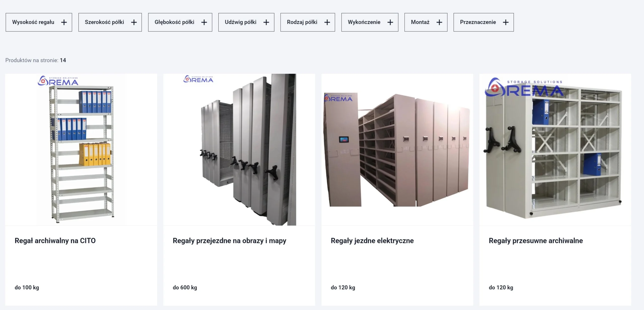The image size is (644, 310).
Task: Open Regały jezdne elektryczne title link
Action: 372,241
